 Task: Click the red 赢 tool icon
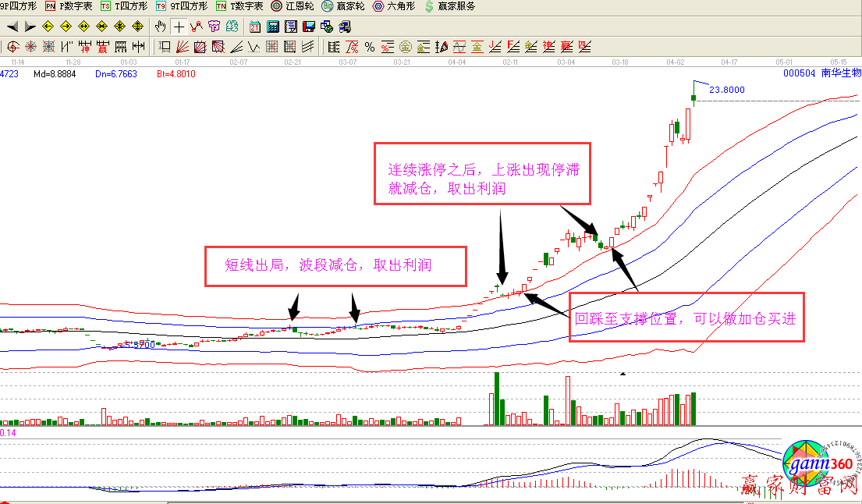(103, 47)
